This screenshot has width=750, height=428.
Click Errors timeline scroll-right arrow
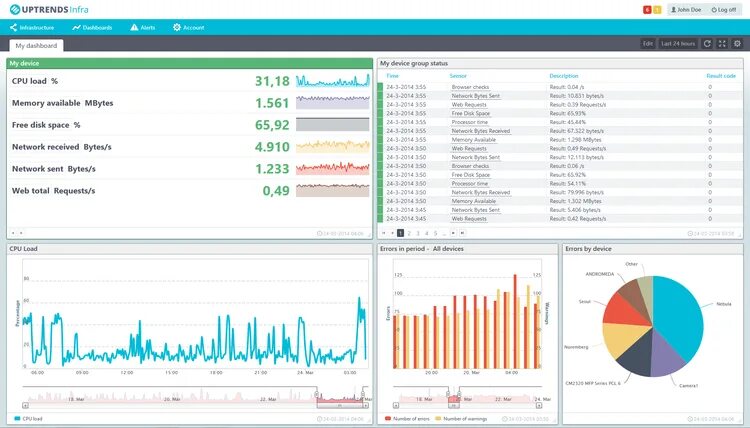(x=539, y=406)
